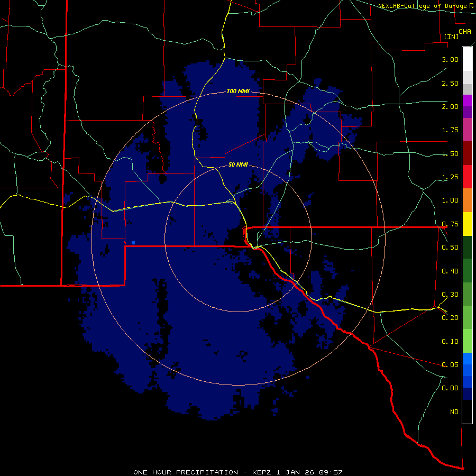Select the lightest green legend swatch
The image size is (476, 476).
[467, 341]
